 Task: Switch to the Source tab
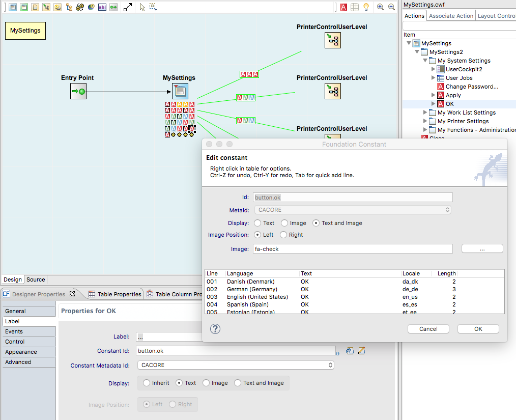click(36, 279)
